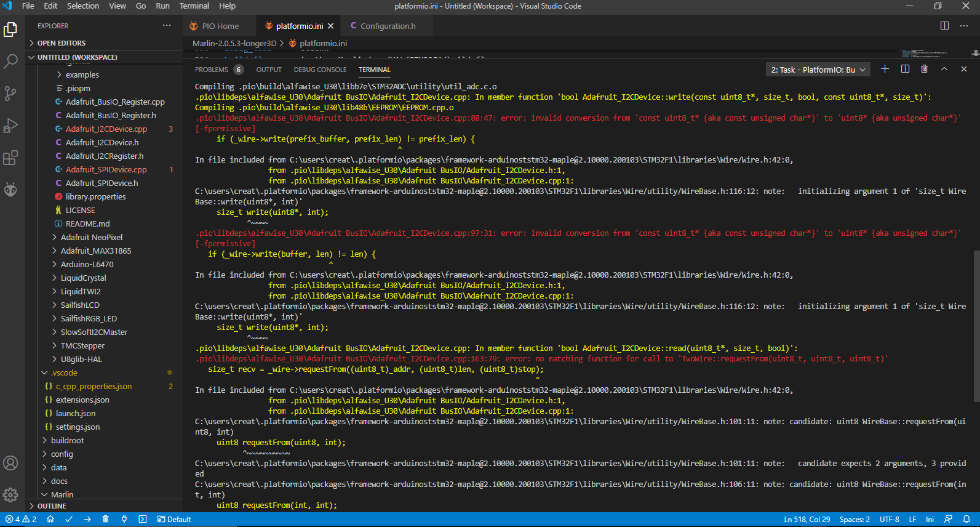This screenshot has width=980, height=527.
Task: Open terminal selector dropdown '2: Task - PlatformIO'
Action: 818,70
